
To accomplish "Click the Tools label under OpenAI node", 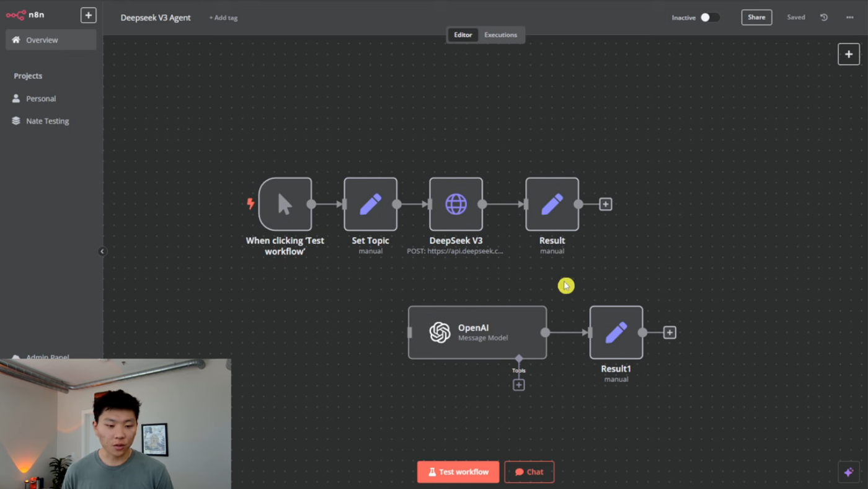I will 519,370.
